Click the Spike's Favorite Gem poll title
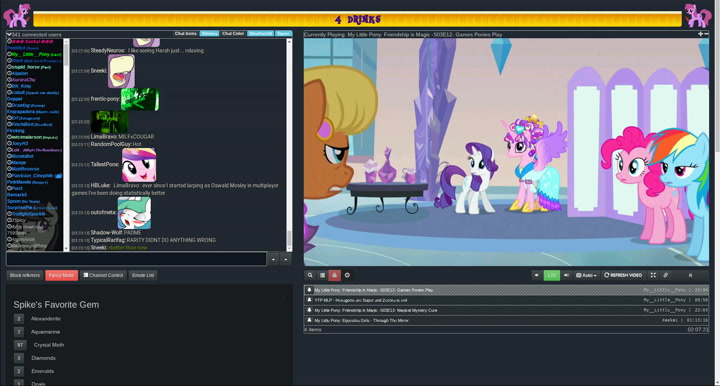720x386 pixels. tap(56, 305)
